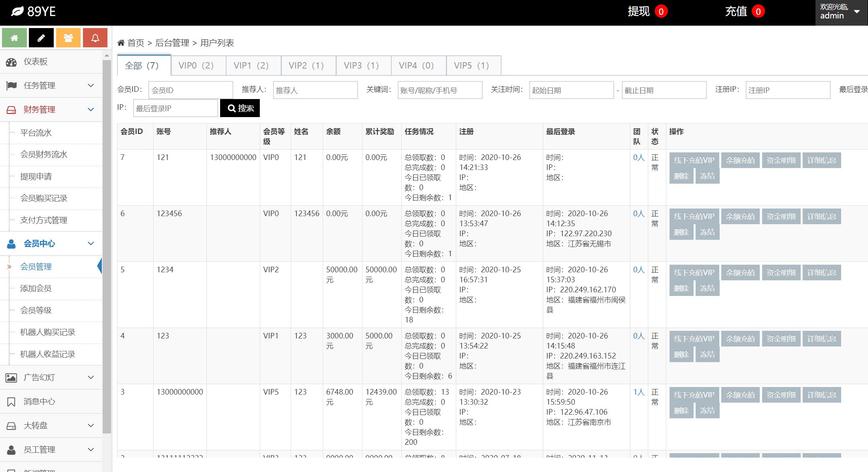Focus the 起始日期 start date field
868x472 pixels.
tap(571, 90)
